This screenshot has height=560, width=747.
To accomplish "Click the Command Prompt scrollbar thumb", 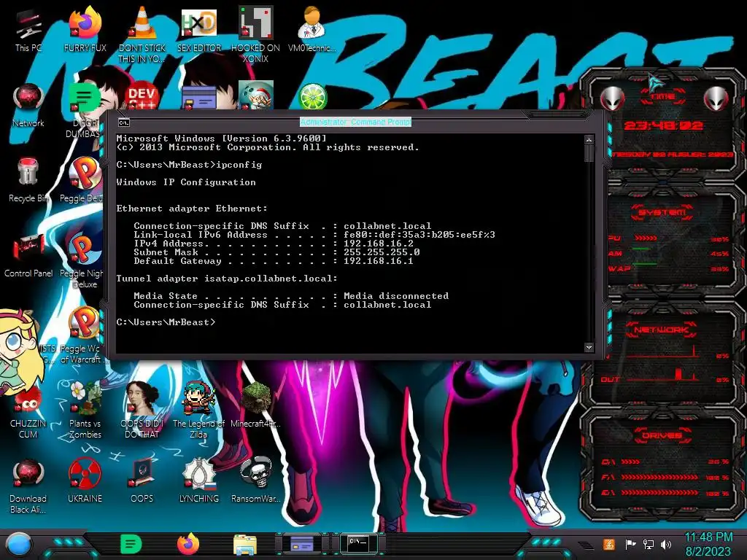I will coord(589,153).
